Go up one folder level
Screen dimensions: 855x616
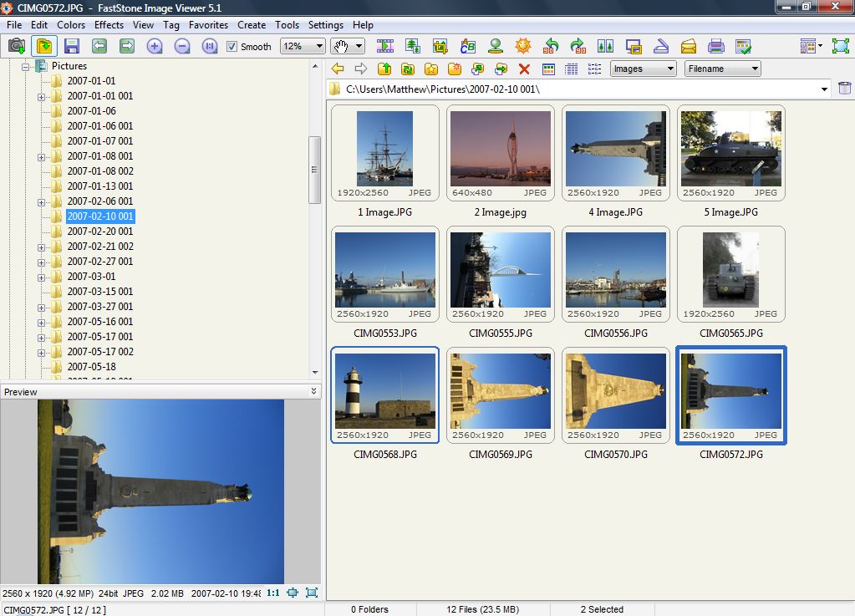tap(384, 69)
